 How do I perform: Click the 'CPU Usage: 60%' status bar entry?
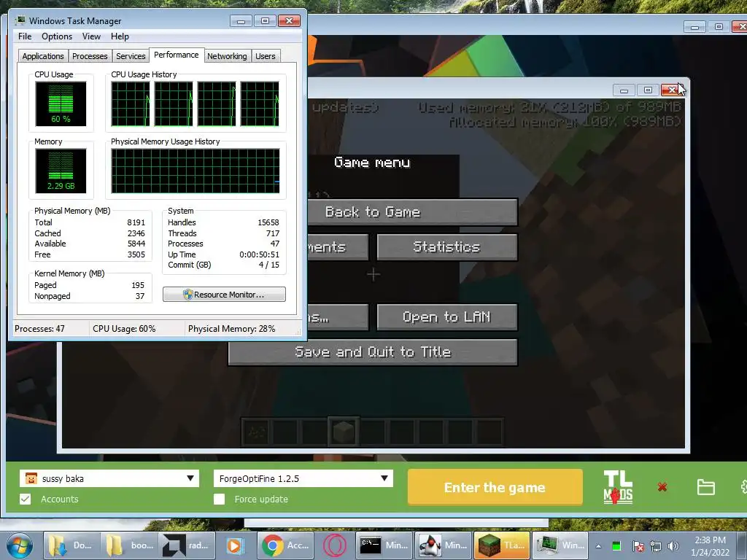tap(124, 329)
